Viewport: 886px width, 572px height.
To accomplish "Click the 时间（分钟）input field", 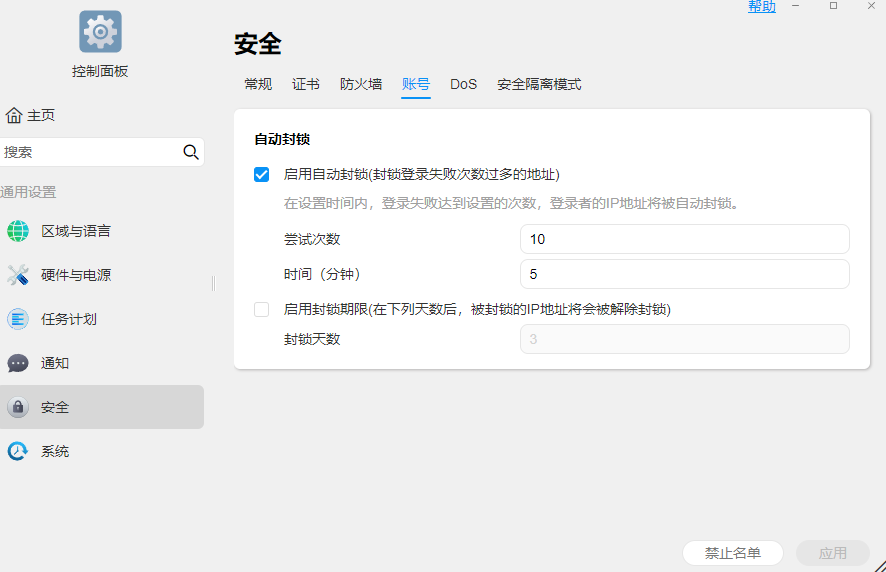I will (685, 274).
